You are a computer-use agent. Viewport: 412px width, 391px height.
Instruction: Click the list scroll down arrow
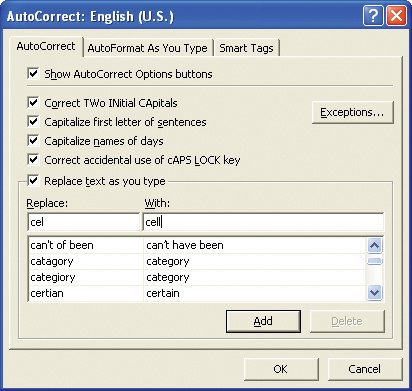click(x=374, y=293)
